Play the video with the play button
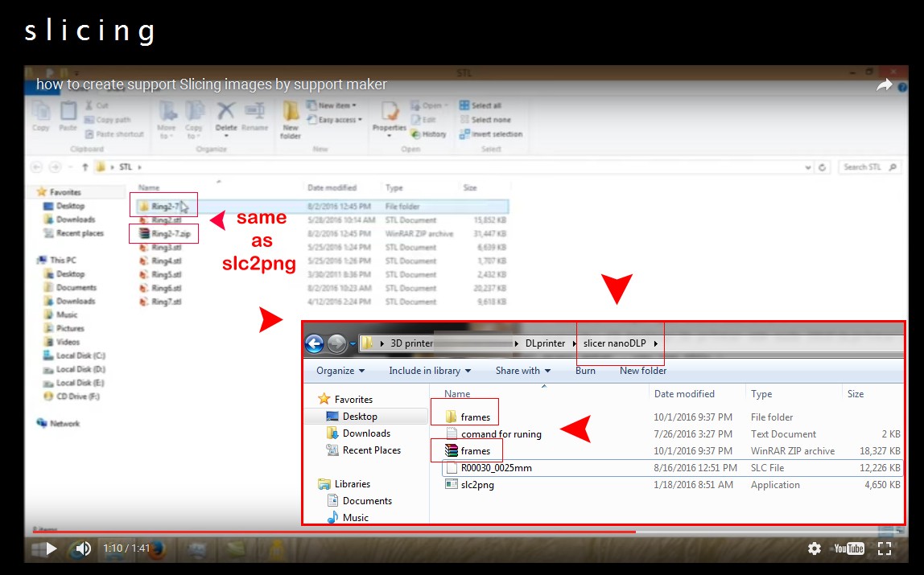This screenshot has width=924, height=575. coord(52,548)
